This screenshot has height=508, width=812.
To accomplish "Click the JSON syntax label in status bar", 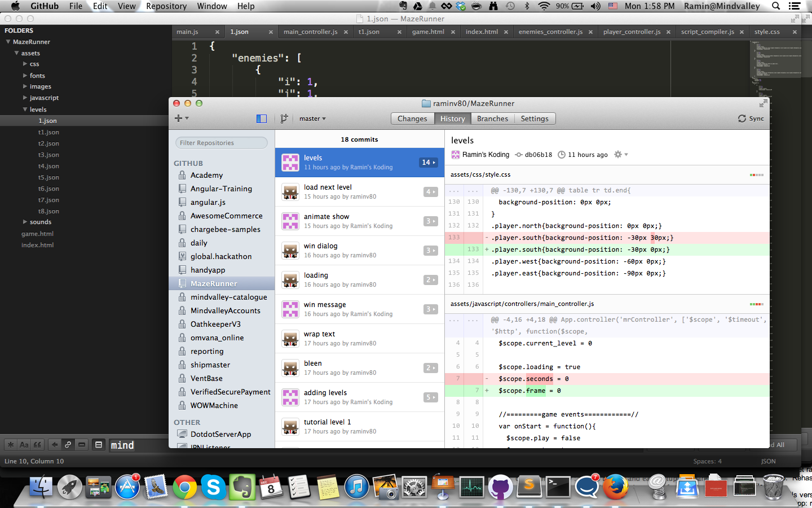I will [x=768, y=461].
